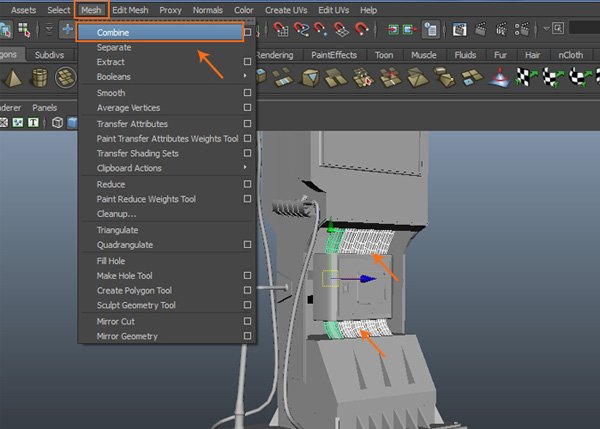This screenshot has width=600, height=429.
Task: Choose Combine from the Mesh menu
Action: point(160,33)
